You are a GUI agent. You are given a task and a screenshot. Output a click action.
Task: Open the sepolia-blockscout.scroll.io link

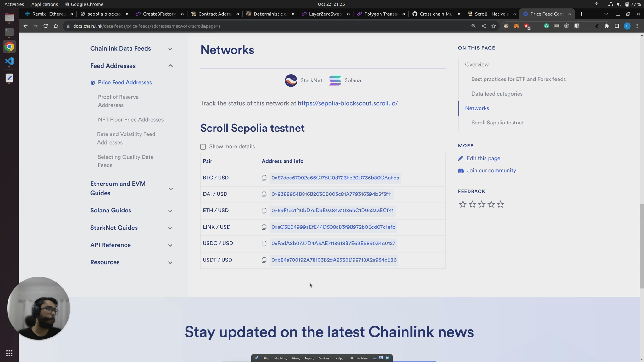tap(348, 103)
